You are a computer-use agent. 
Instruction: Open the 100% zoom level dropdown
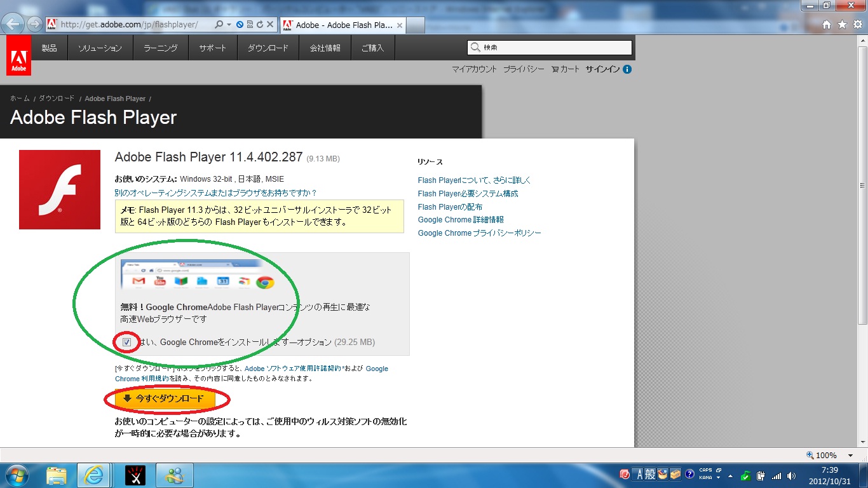[850, 456]
